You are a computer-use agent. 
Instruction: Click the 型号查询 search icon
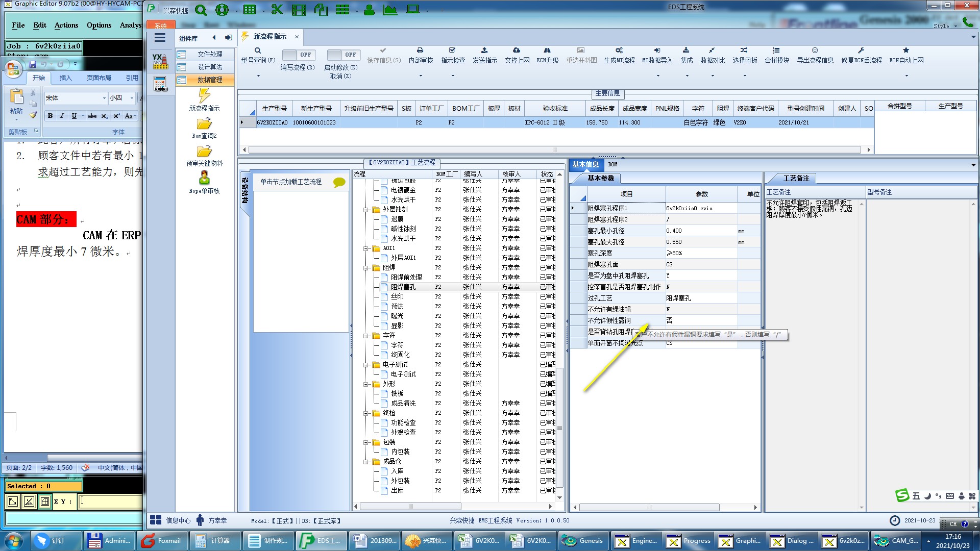tap(258, 51)
